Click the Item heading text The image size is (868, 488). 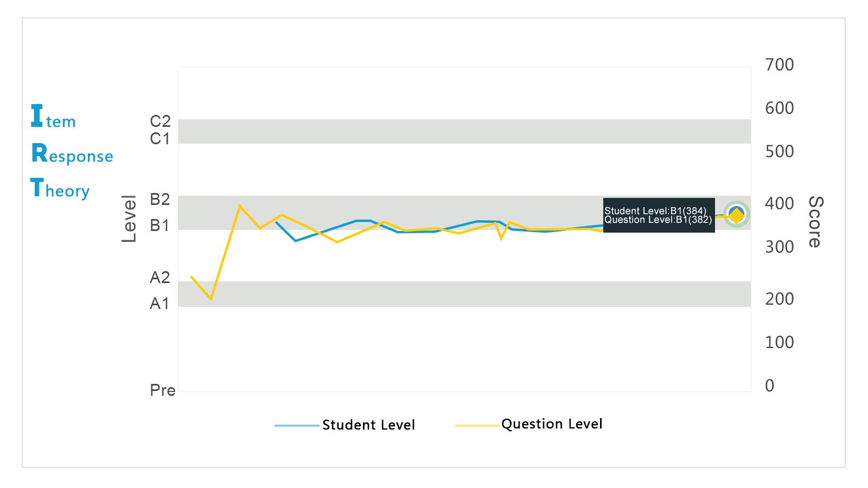point(53,117)
